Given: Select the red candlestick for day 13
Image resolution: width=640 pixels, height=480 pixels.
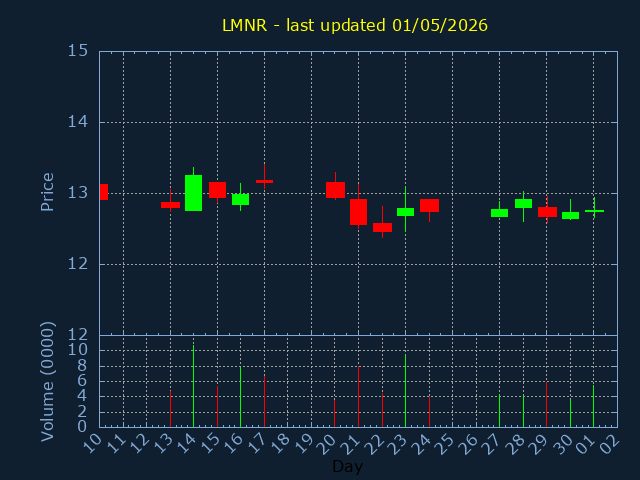Looking at the screenshot, I should [170, 205].
